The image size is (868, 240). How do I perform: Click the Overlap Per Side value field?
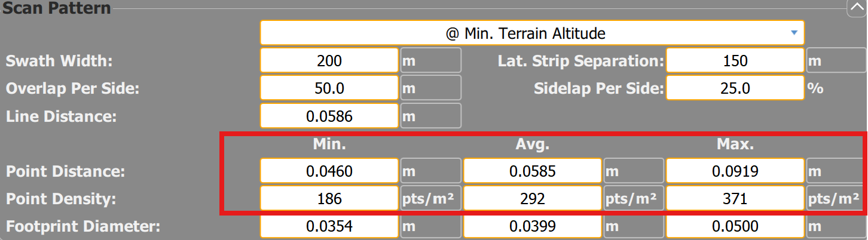pyautogui.click(x=329, y=88)
